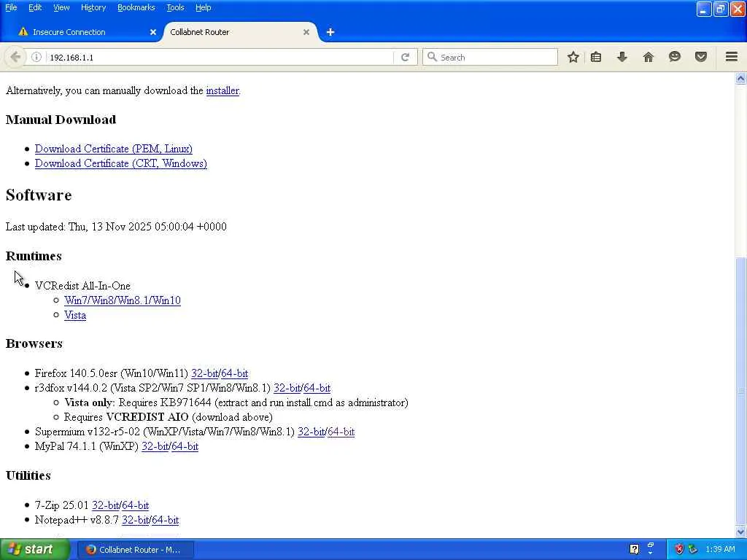Image resolution: width=747 pixels, height=560 pixels.
Task: Open the Edit menu
Action: (x=35, y=7)
